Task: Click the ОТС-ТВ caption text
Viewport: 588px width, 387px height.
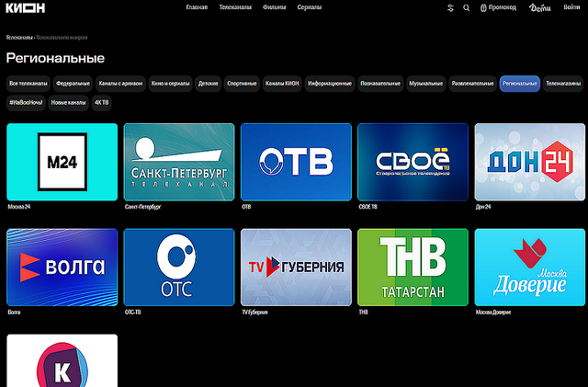Action: (x=132, y=313)
